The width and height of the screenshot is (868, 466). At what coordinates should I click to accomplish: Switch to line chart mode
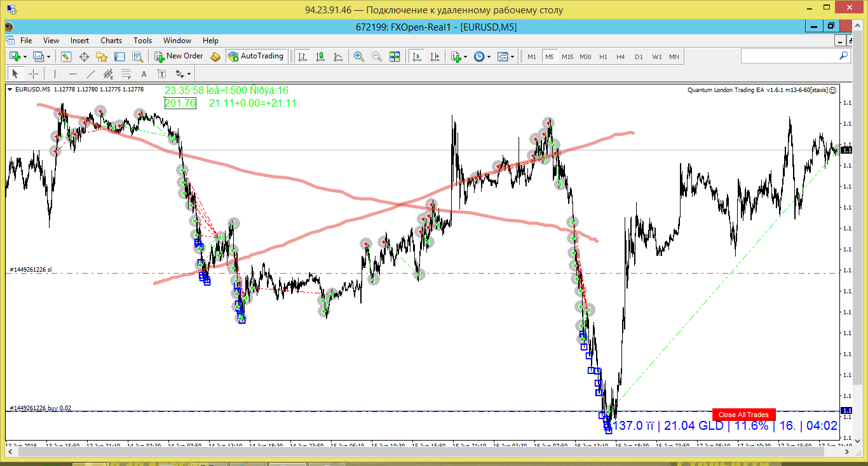click(338, 57)
